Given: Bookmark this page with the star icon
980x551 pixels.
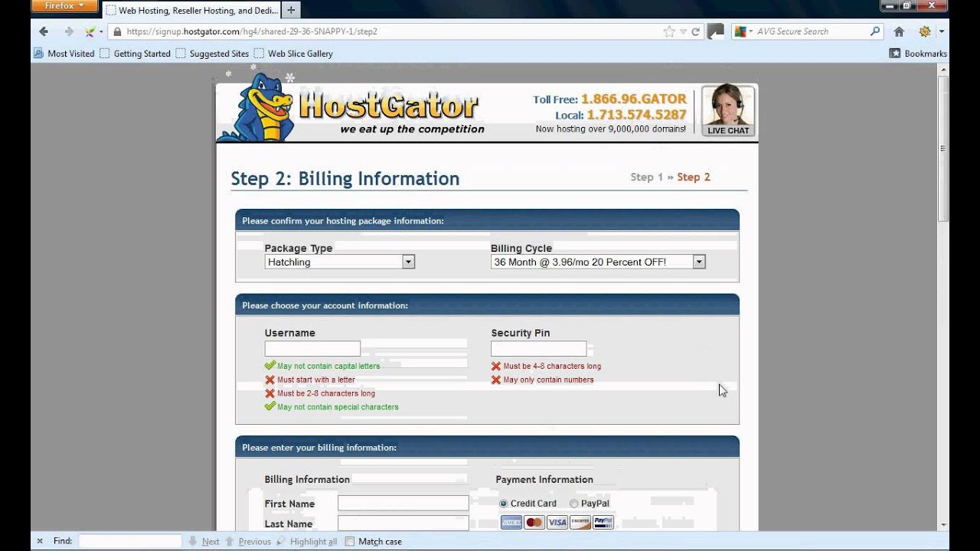Looking at the screenshot, I should click(670, 31).
